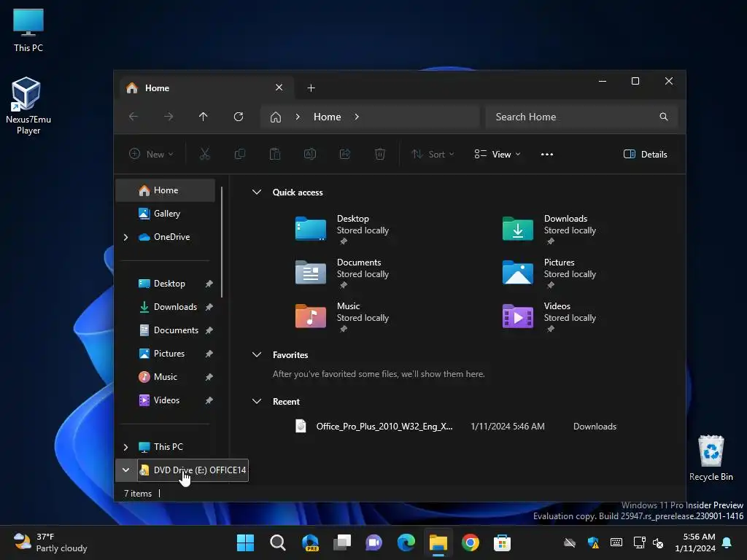Open the New dropdown menu
This screenshot has height=560, width=747.
pyautogui.click(x=152, y=154)
